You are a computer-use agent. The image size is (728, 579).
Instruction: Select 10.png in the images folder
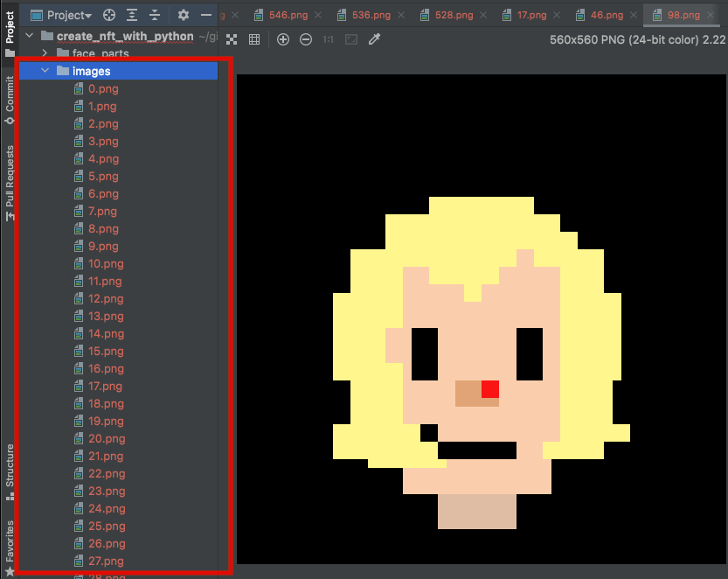coord(106,263)
